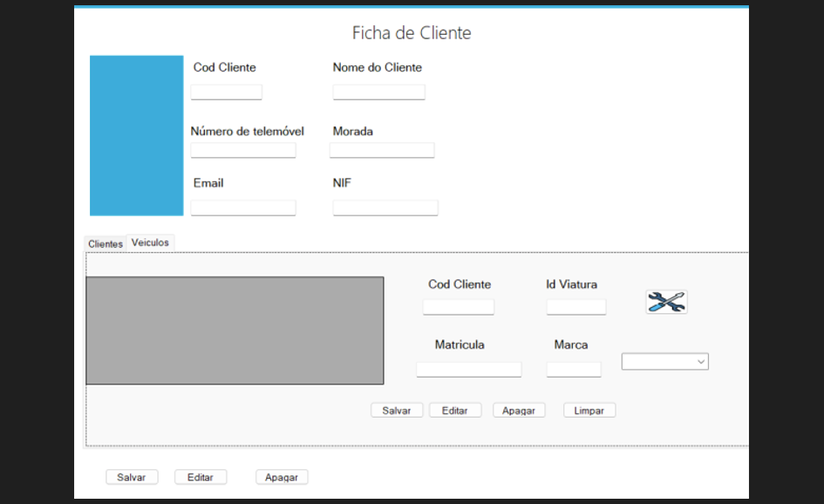
Task: Select the Email input field
Action: (243, 207)
